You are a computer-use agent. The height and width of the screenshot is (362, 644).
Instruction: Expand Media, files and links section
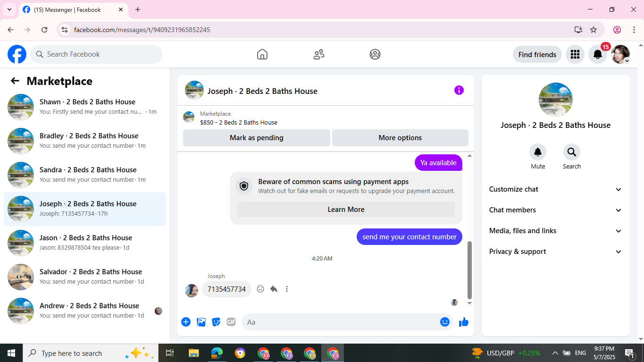pos(555,231)
